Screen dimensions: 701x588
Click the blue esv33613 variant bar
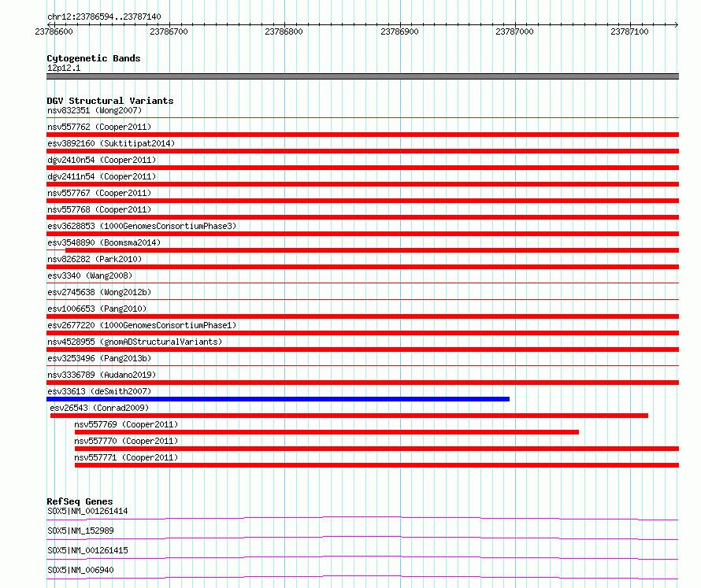278,399
